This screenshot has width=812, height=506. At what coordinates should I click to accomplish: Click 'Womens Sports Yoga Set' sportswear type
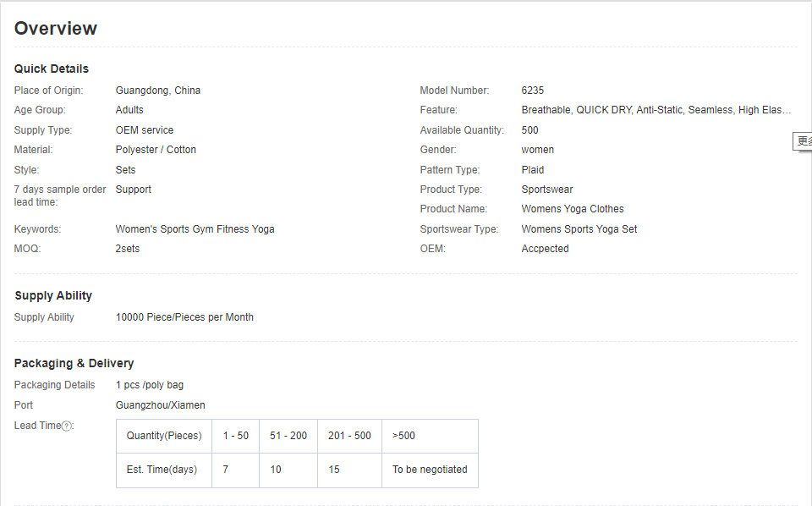[x=579, y=229]
